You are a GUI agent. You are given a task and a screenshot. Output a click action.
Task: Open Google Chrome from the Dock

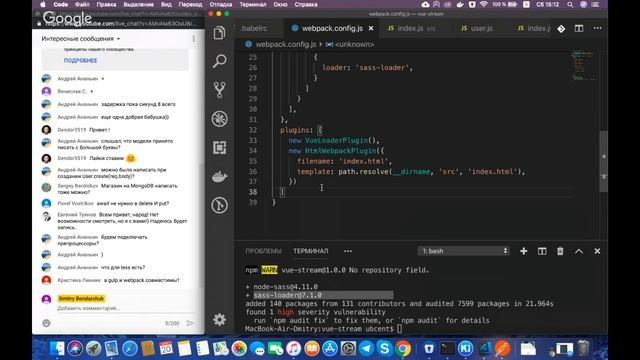pos(402,348)
